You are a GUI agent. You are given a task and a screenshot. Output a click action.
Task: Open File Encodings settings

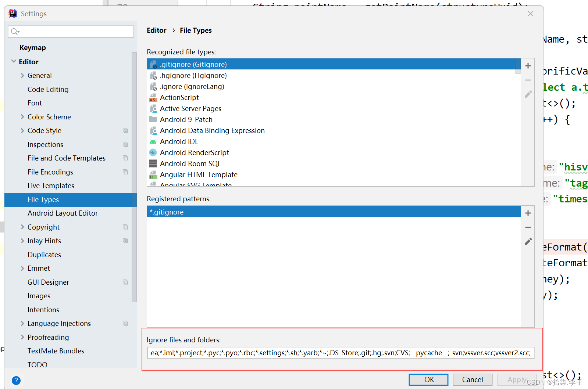tap(50, 172)
